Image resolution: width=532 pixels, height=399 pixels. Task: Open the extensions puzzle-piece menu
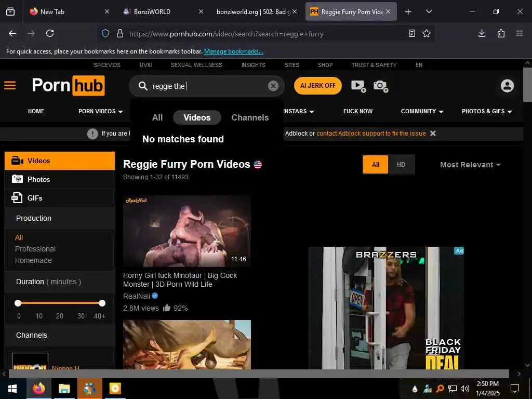tap(501, 33)
